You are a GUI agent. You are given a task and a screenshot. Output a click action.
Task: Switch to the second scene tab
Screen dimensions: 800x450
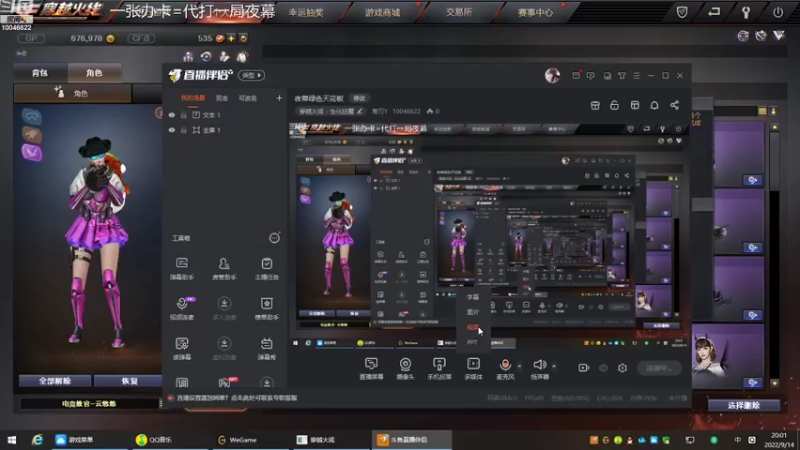pos(221,98)
